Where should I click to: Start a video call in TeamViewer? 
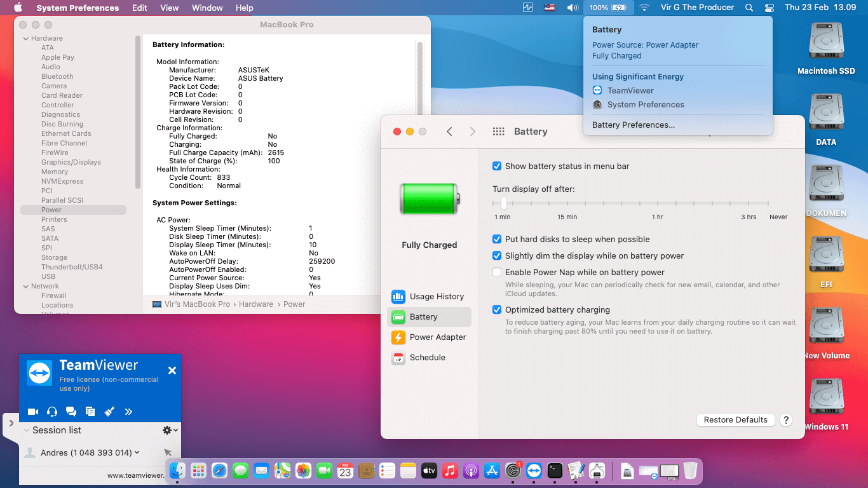(x=32, y=411)
